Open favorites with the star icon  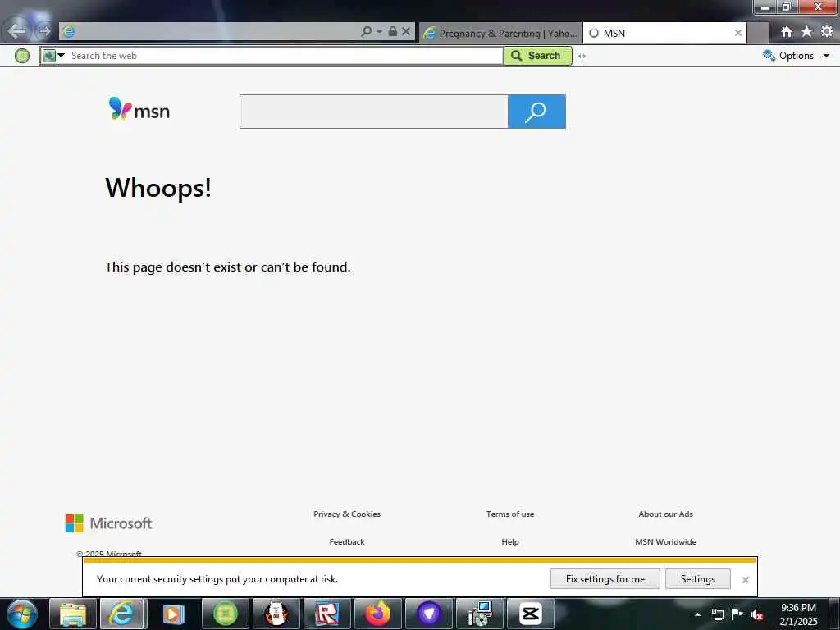click(x=806, y=32)
